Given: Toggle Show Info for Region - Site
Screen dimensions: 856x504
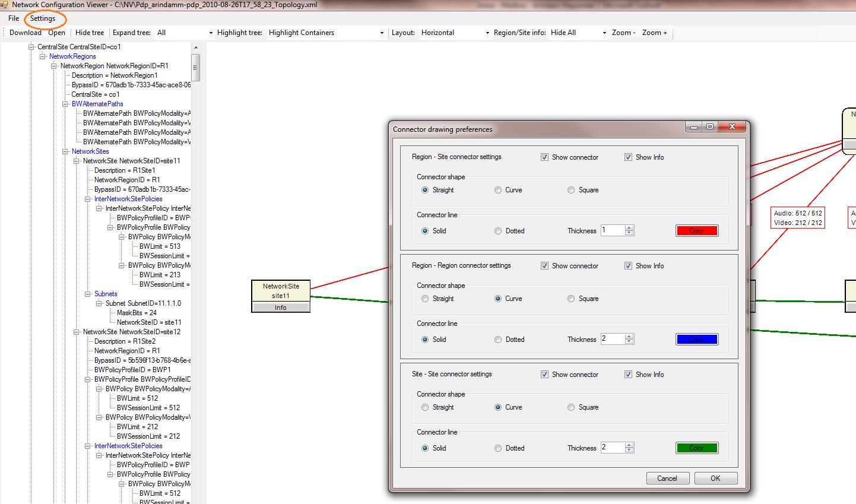Looking at the screenshot, I should [x=628, y=157].
